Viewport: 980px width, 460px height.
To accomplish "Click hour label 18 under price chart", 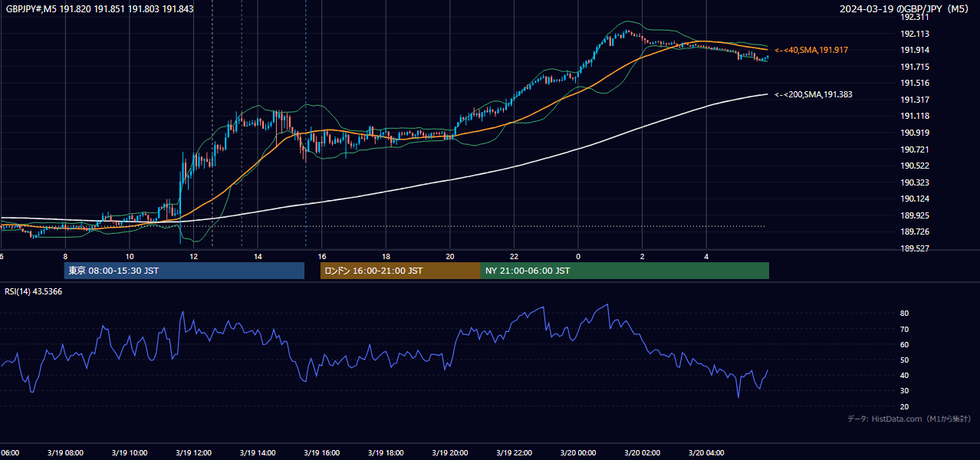I will tap(386, 257).
